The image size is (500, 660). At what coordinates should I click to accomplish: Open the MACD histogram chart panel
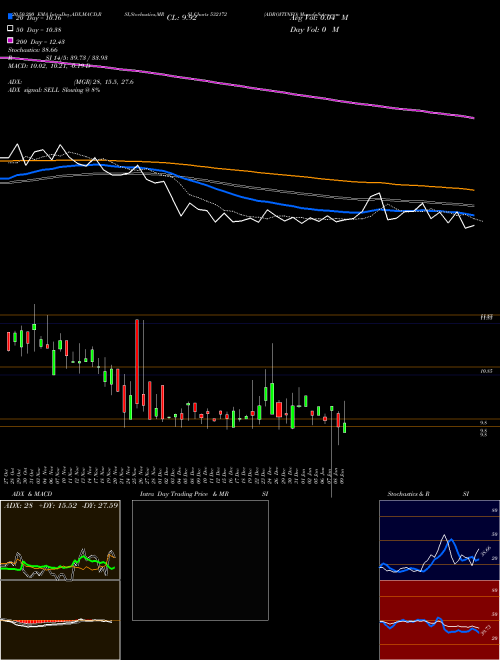[60, 620]
